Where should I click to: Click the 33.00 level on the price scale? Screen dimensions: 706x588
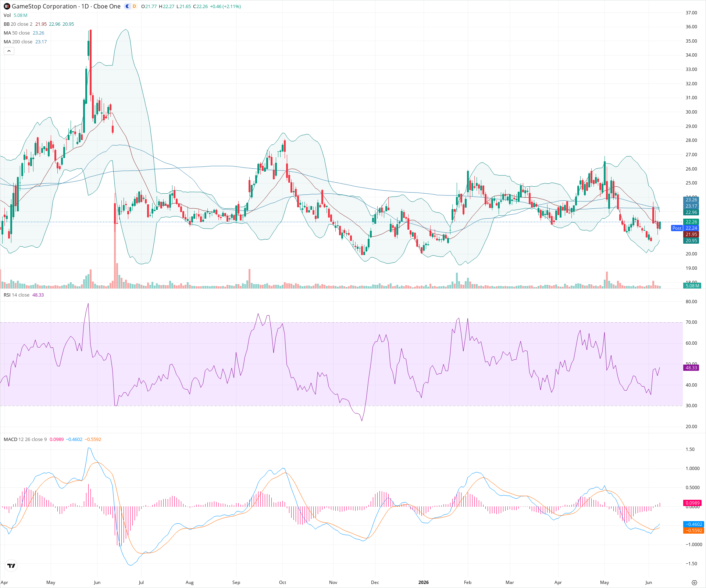[691, 69]
